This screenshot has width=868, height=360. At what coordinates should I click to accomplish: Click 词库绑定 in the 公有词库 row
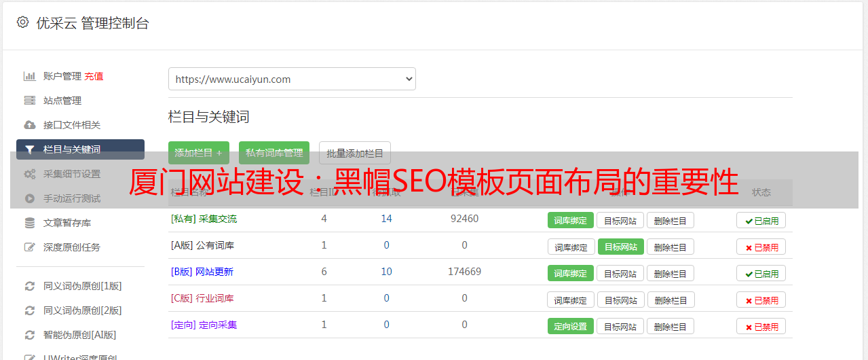point(571,247)
